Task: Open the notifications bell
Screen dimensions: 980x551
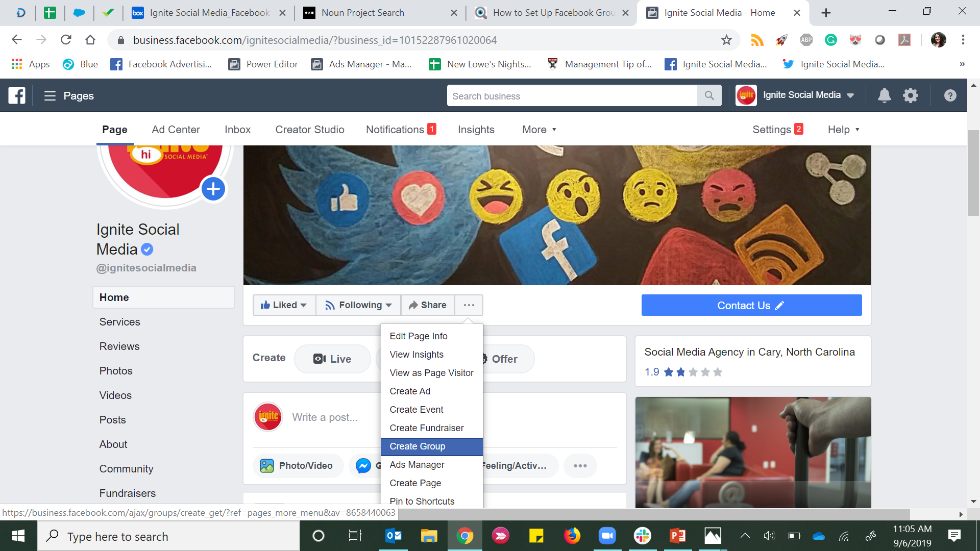Action: [884, 95]
